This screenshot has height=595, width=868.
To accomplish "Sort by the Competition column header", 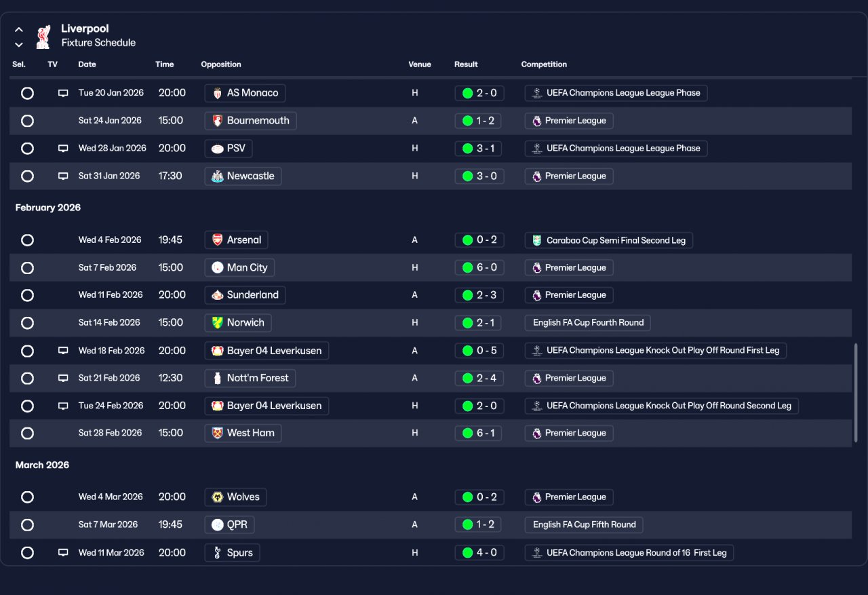I will tap(544, 64).
